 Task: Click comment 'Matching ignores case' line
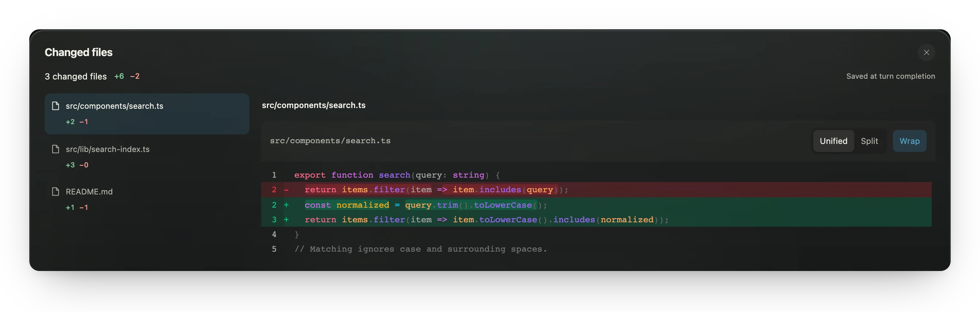click(x=421, y=249)
